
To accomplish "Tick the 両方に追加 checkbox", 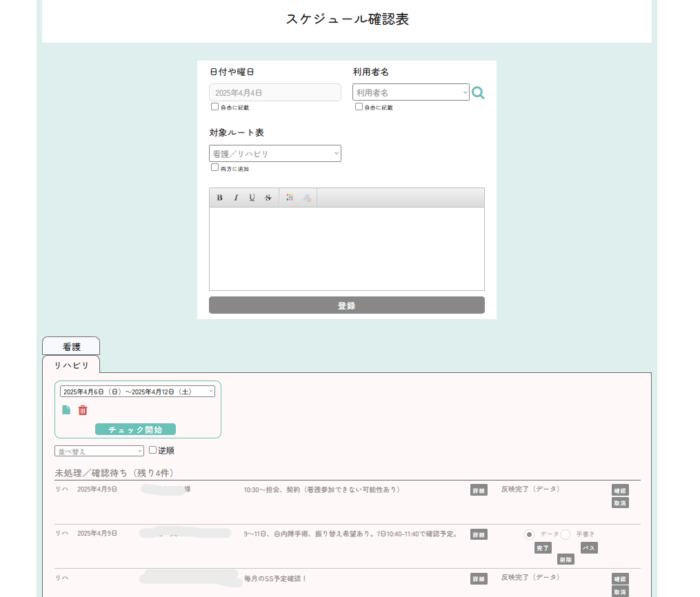I will (x=214, y=168).
